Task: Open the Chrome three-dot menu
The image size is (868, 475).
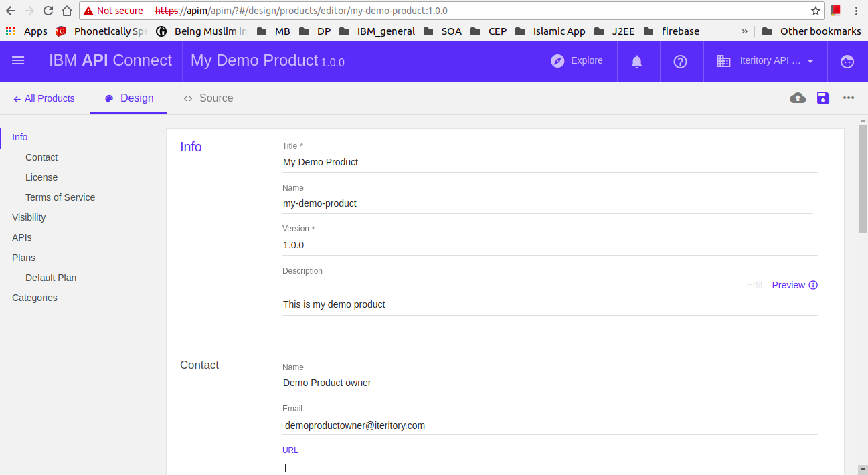Action: [856, 11]
